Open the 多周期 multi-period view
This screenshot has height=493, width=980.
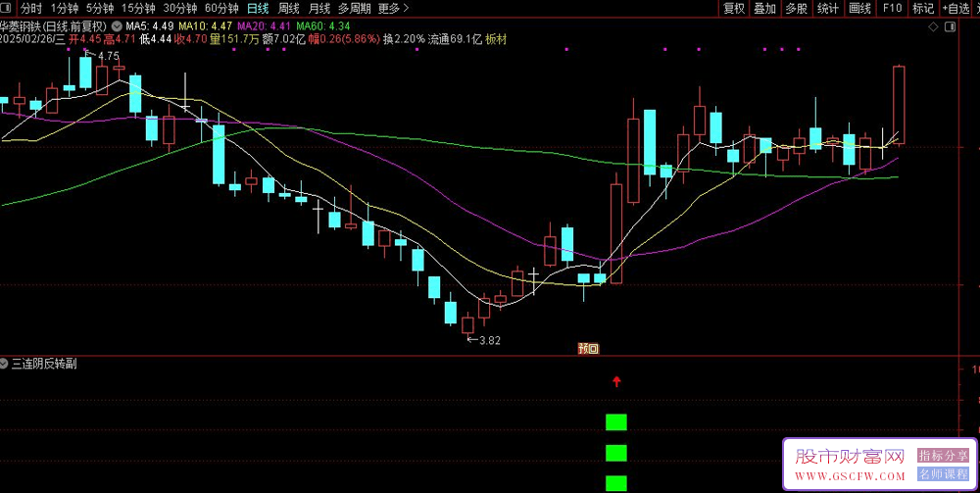pos(355,8)
